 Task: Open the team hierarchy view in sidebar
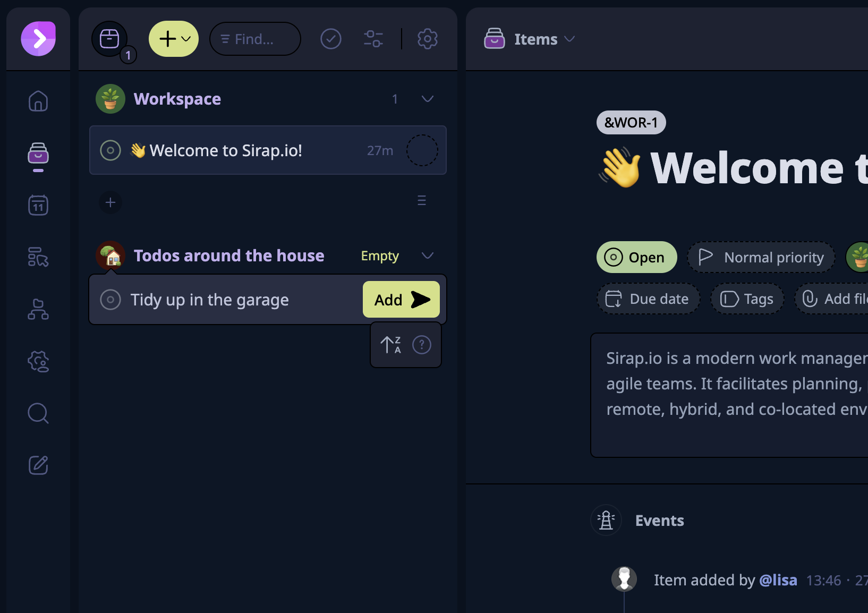pyautogui.click(x=38, y=310)
